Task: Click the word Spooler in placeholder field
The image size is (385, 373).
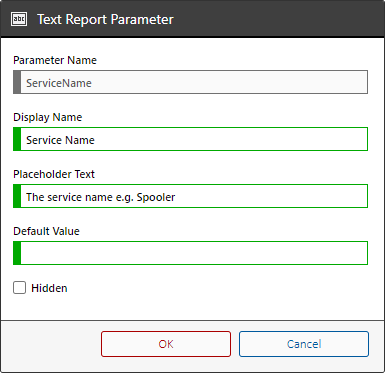Action: click(x=156, y=197)
